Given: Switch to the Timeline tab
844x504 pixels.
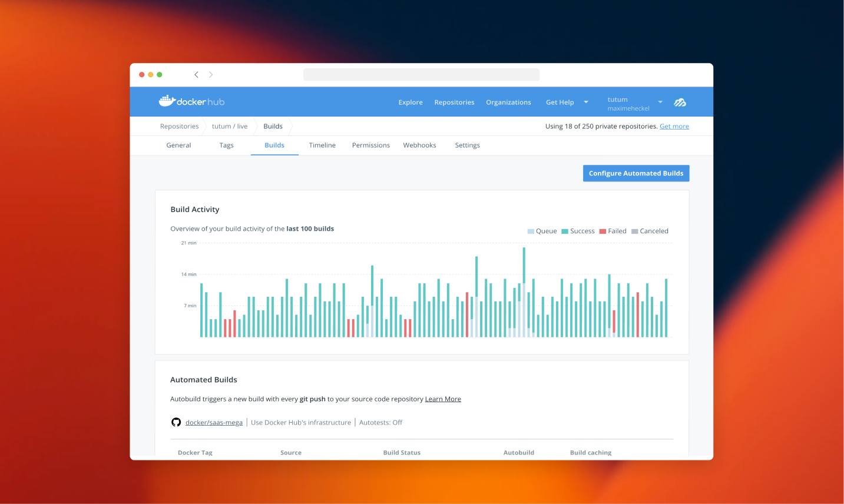Looking at the screenshot, I should [x=322, y=145].
